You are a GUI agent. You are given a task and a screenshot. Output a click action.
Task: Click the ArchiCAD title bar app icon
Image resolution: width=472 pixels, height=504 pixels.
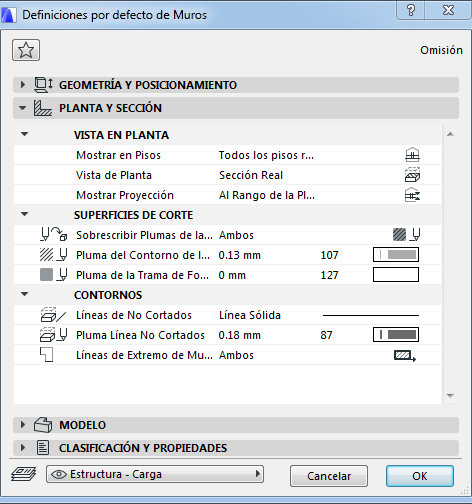pos(9,15)
